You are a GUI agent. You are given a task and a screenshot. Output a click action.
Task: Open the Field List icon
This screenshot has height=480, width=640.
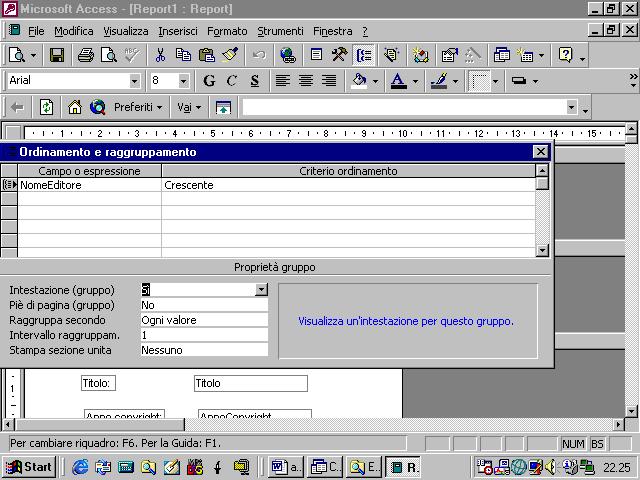pos(316,55)
